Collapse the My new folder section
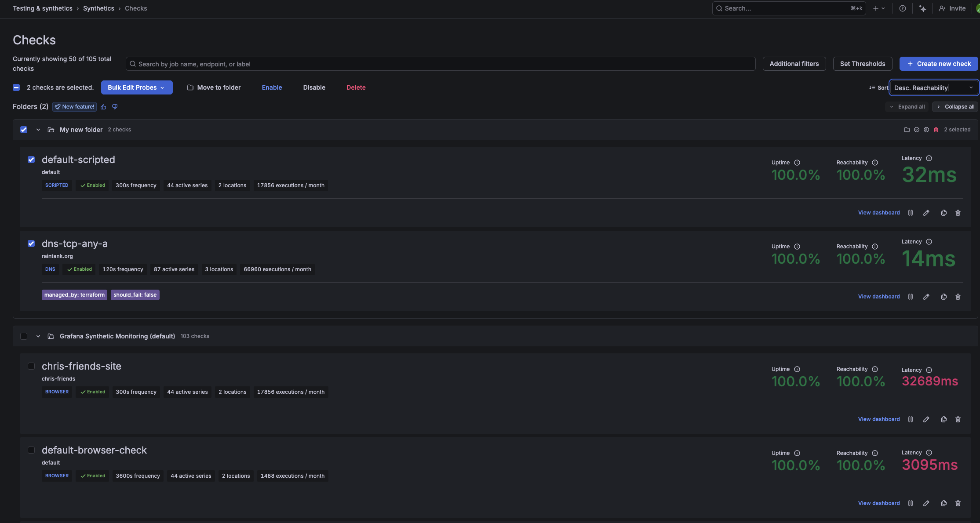The width and height of the screenshot is (980, 523). pos(38,130)
